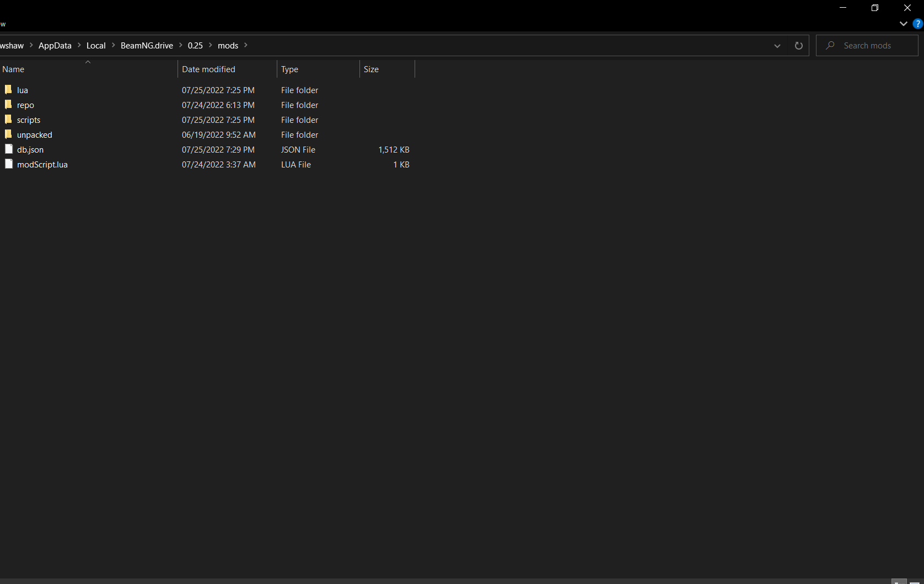Click the LUA File type cell
Viewport: 924px width, 584px height.
click(296, 165)
